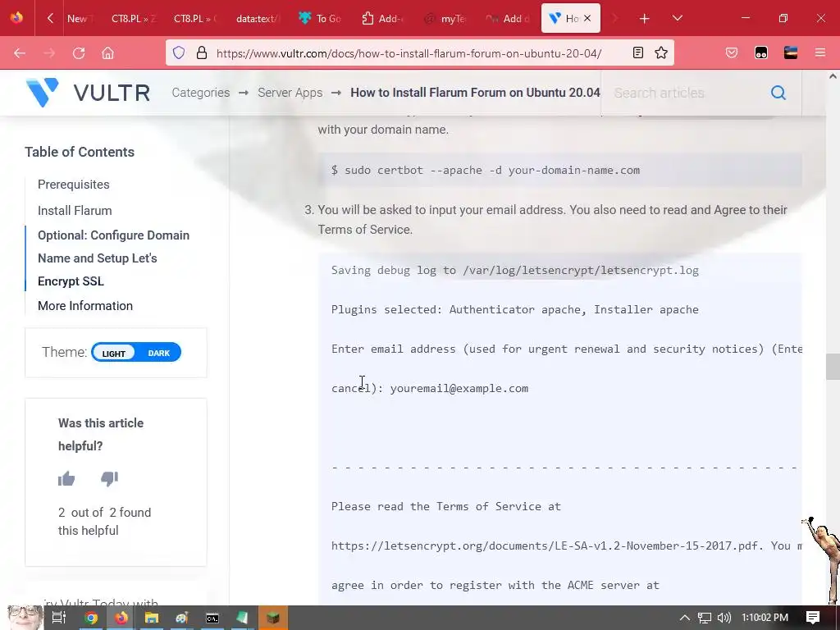Click the search magnifier icon
Viewport: 840px width, 630px height.
click(x=778, y=93)
